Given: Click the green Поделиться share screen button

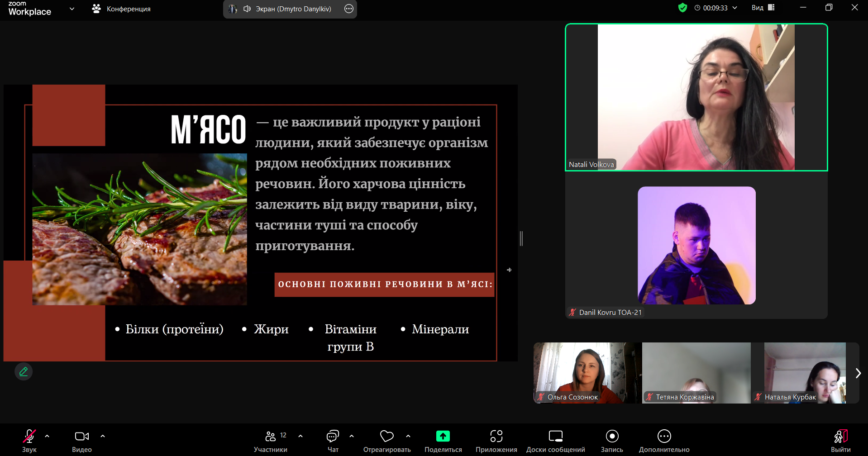Looking at the screenshot, I should tap(443, 436).
